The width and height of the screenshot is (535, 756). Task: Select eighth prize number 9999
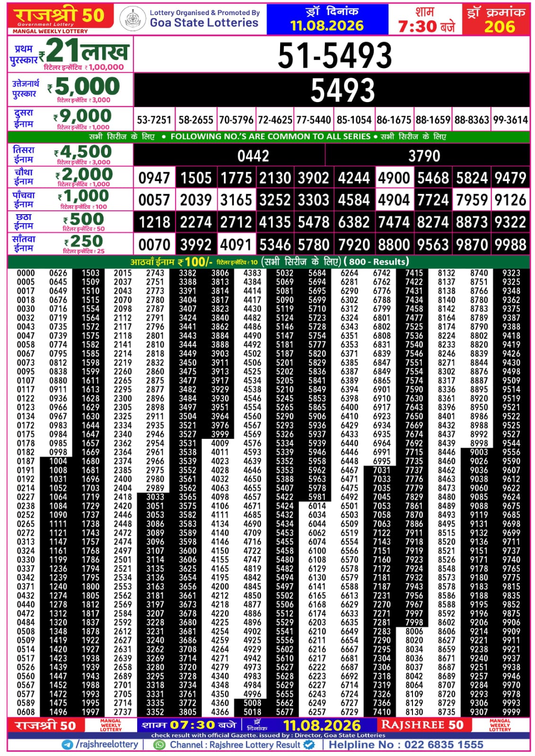coord(511,712)
